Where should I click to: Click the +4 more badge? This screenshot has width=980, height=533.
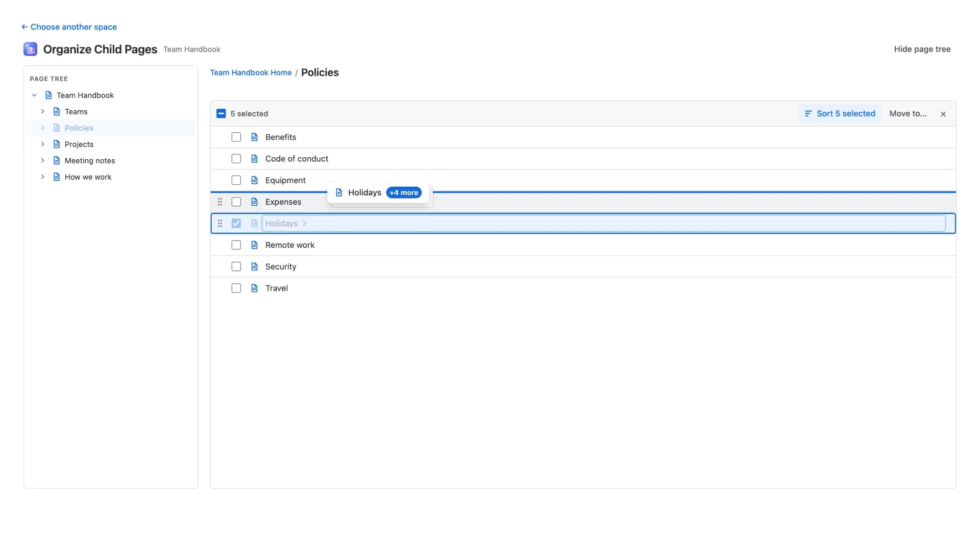coord(404,193)
